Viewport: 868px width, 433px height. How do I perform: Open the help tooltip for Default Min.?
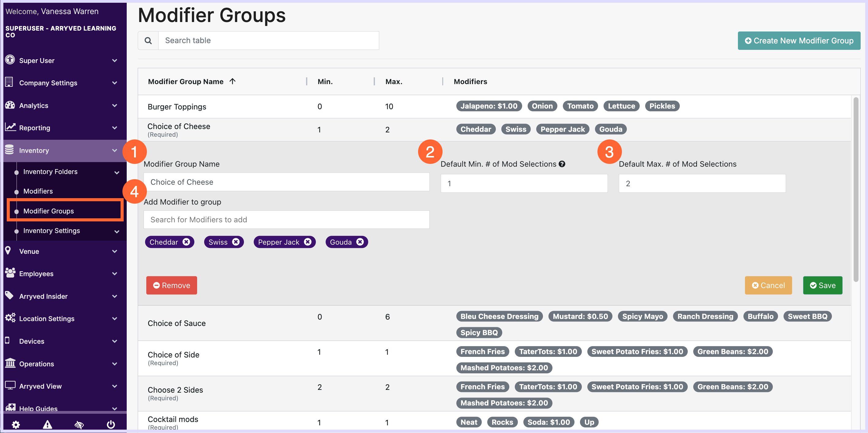coord(562,164)
